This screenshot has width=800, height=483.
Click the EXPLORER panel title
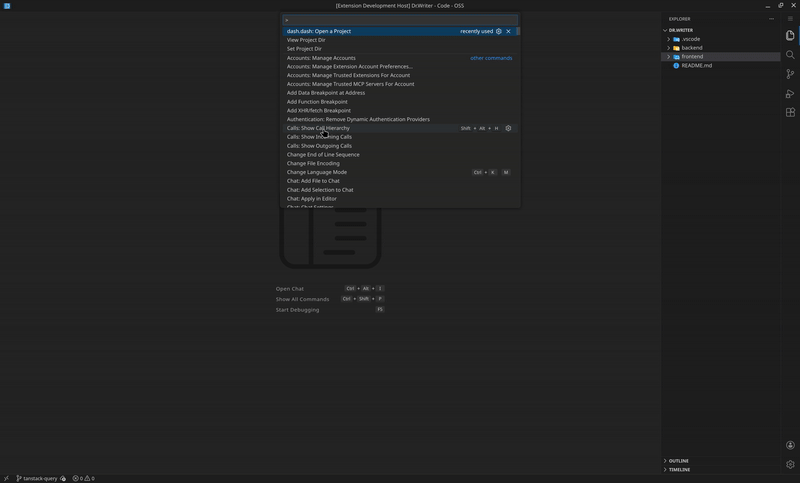680,19
